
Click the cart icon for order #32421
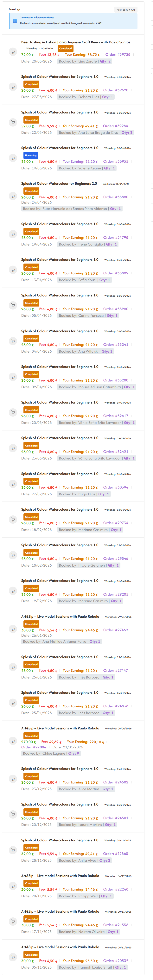point(13,448)
